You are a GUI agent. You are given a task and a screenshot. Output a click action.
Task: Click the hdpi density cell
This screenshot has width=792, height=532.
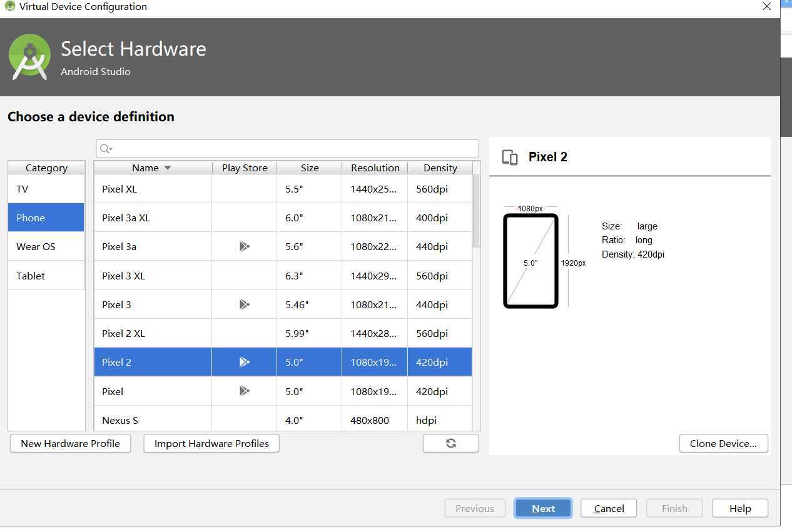click(x=440, y=419)
